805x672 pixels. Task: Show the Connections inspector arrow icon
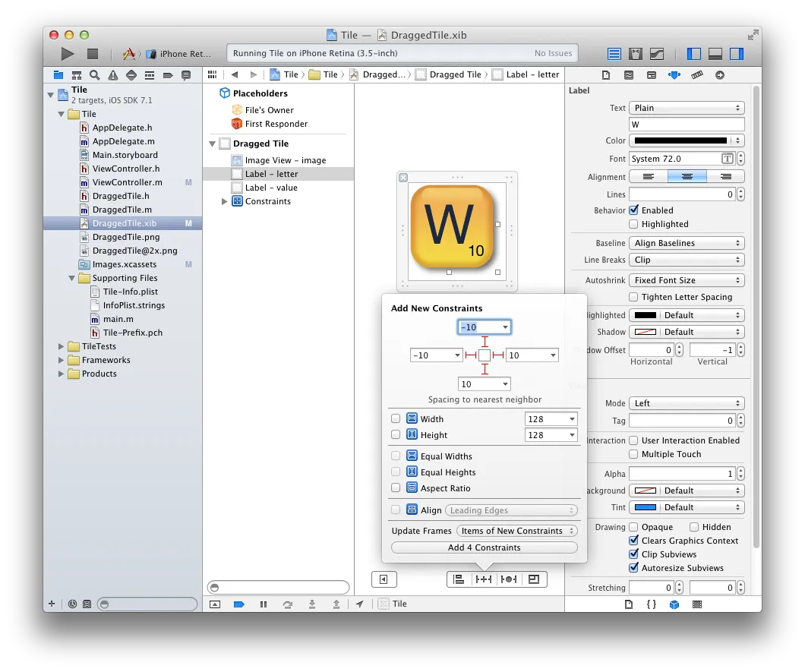click(719, 75)
